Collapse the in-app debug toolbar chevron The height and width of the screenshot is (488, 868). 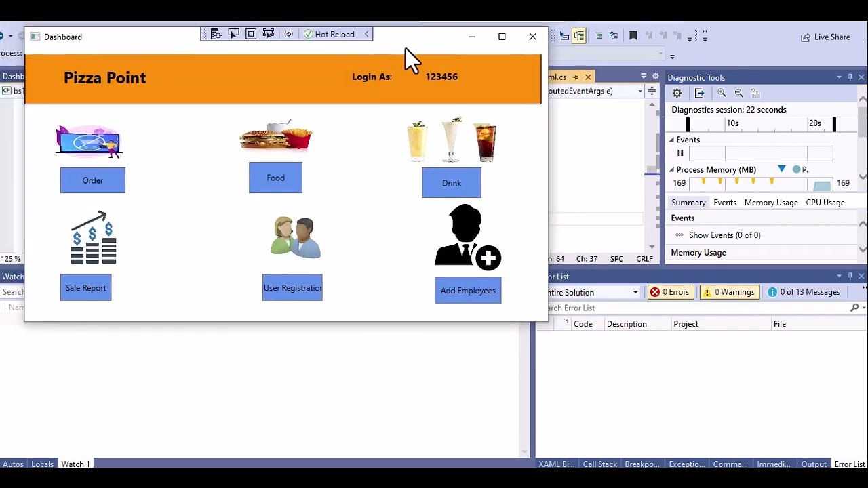pos(367,34)
